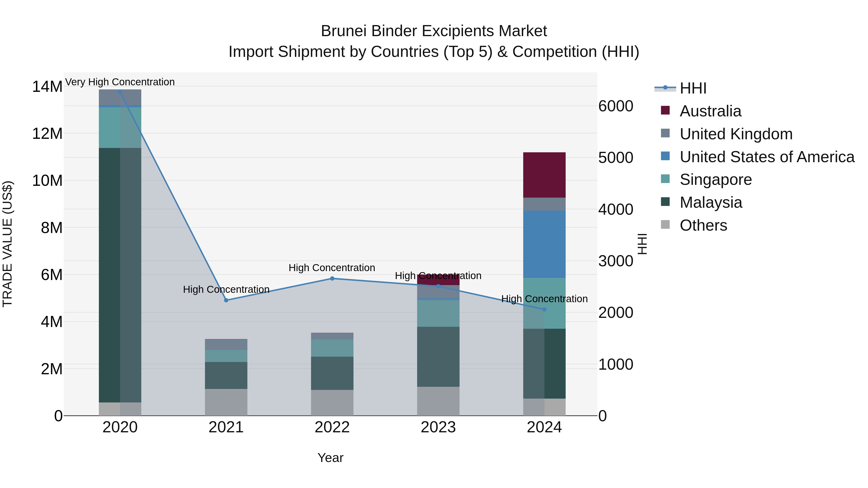Click the 2022 'High Concentration' annotation

point(332,268)
